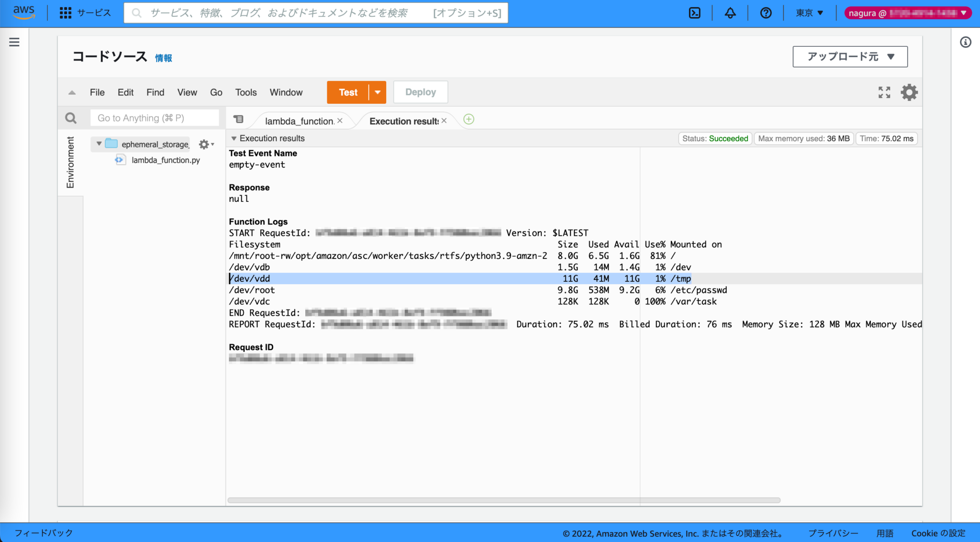
Task: Click the sidebar search magnifier
Action: tap(71, 118)
